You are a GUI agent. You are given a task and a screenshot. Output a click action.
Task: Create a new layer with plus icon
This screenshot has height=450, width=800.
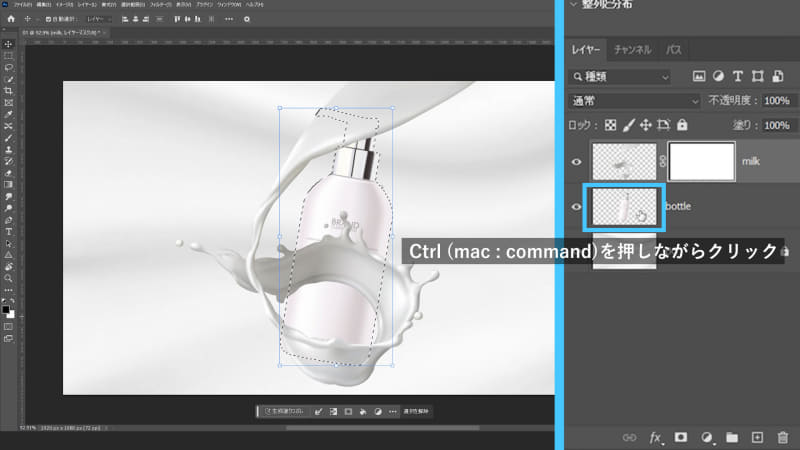pyautogui.click(x=758, y=437)
